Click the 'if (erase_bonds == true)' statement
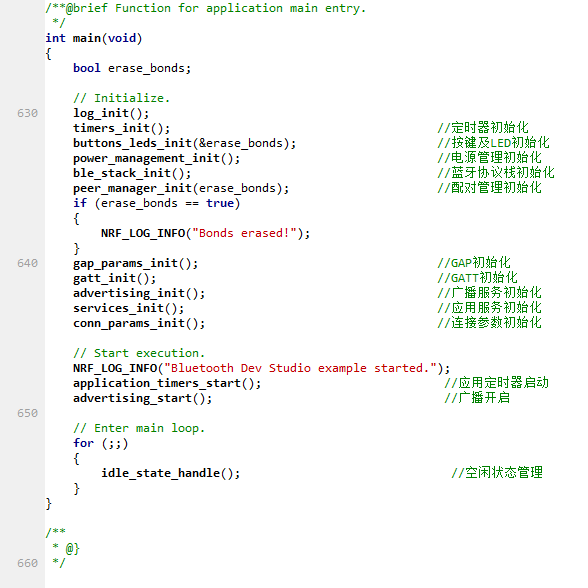The image size is (588, 588). [x=156, y=203]
